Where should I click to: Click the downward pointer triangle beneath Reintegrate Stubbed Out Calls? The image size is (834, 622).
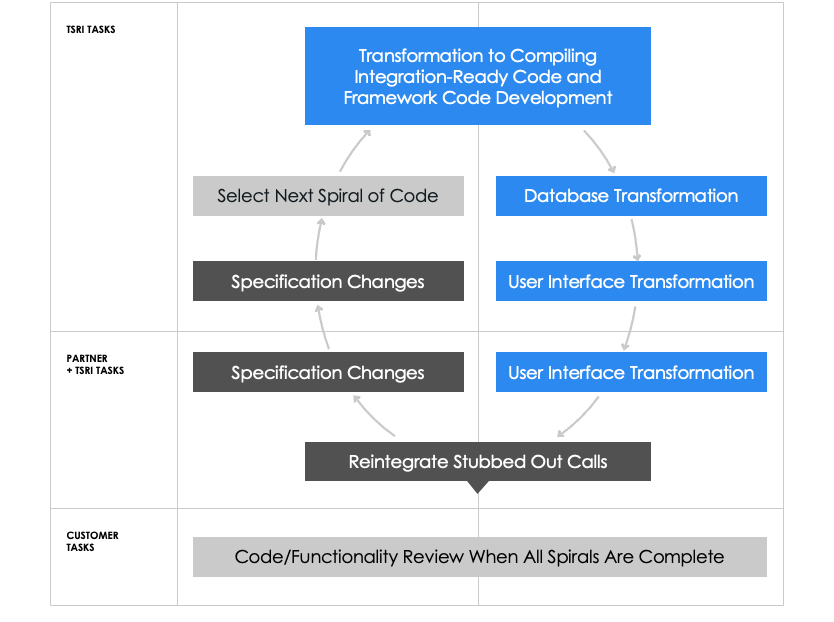pos(478,487)
